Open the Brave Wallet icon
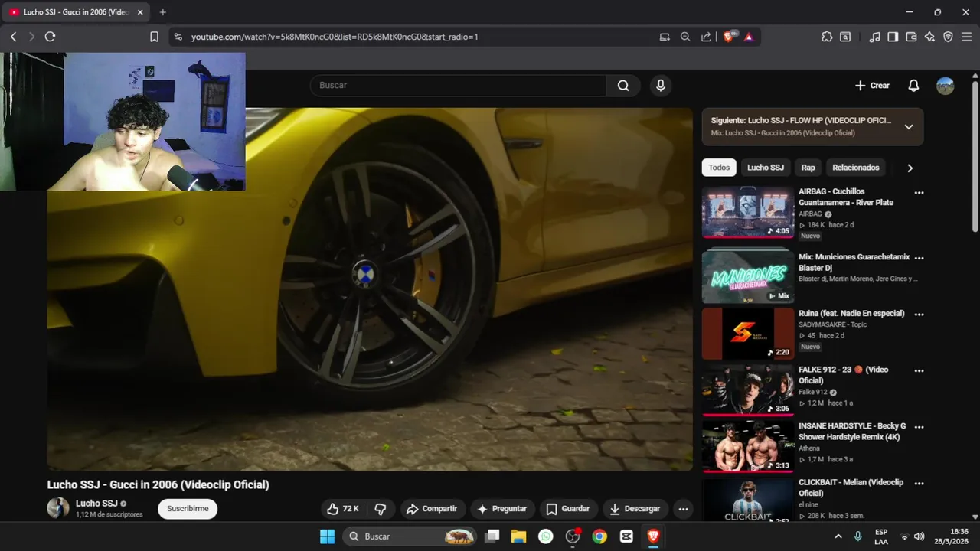980x551 pixels. 911,37
